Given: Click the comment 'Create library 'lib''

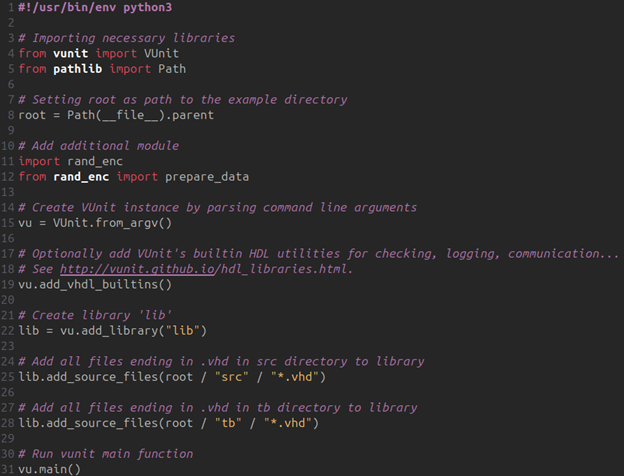Looking at the screenshot, I should (95, 315).
